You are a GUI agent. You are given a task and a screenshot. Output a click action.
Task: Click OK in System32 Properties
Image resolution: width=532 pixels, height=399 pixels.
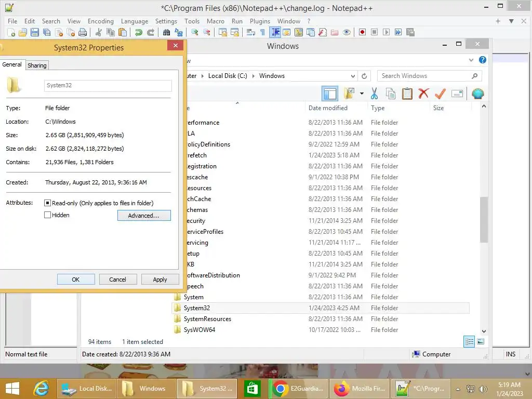(76, 279)
